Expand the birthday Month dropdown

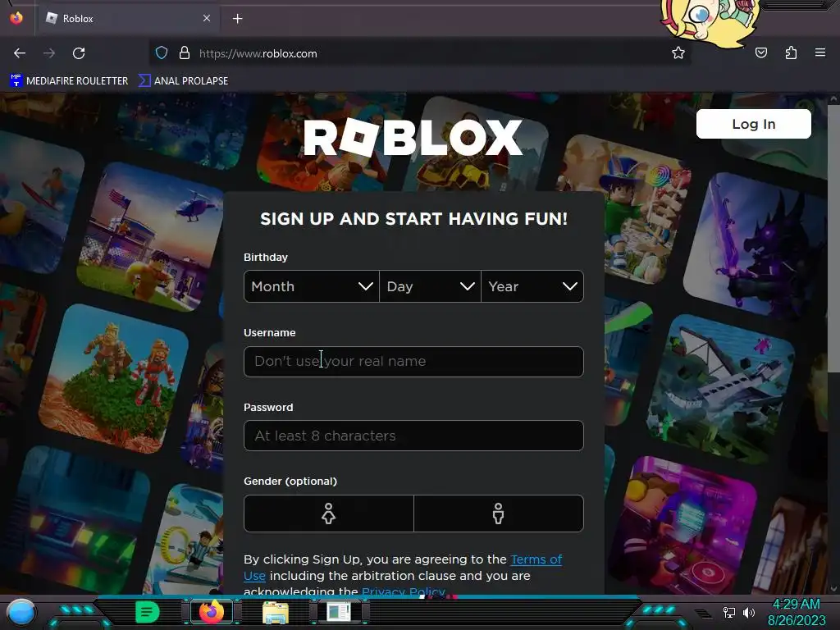click(311, 286)
